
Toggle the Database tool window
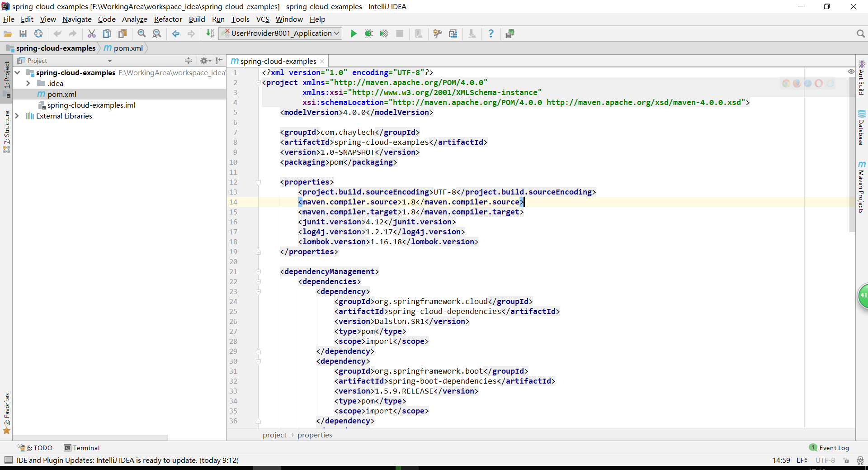tap(862, 128)
